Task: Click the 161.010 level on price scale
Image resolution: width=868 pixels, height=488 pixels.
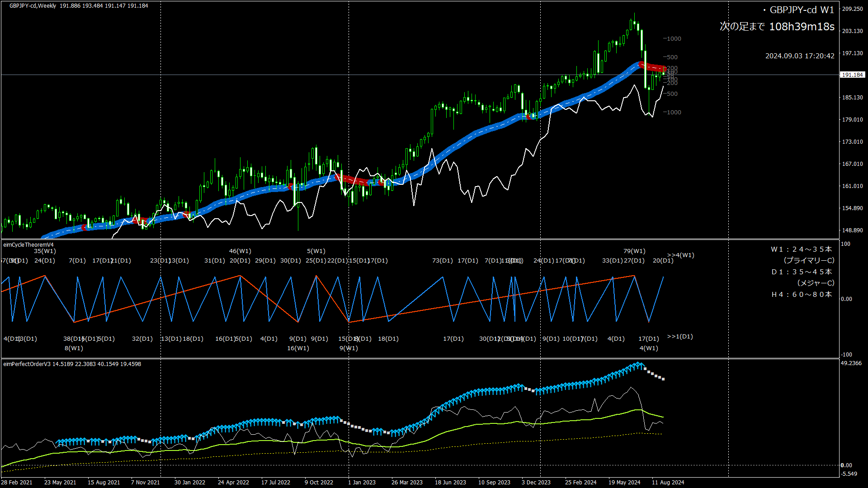Action: coord(852,186)
